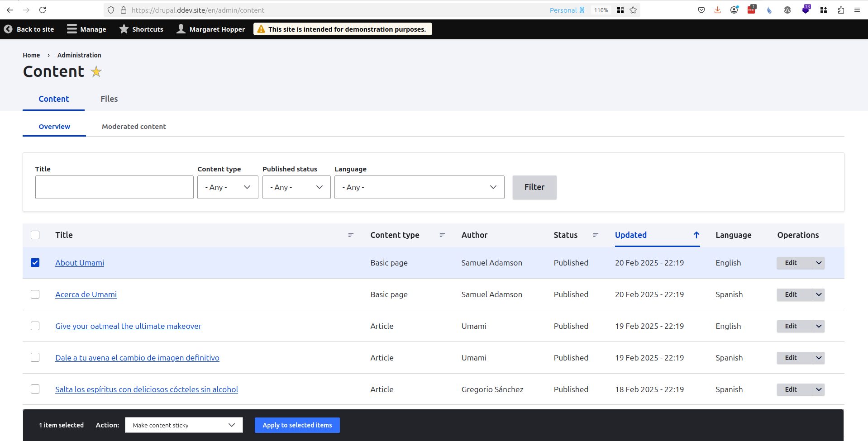Image resolution: width=868 pixels, height=441 pixels.
Task: Uncheck the About Umami row checkbox
Action: [35, 262]
